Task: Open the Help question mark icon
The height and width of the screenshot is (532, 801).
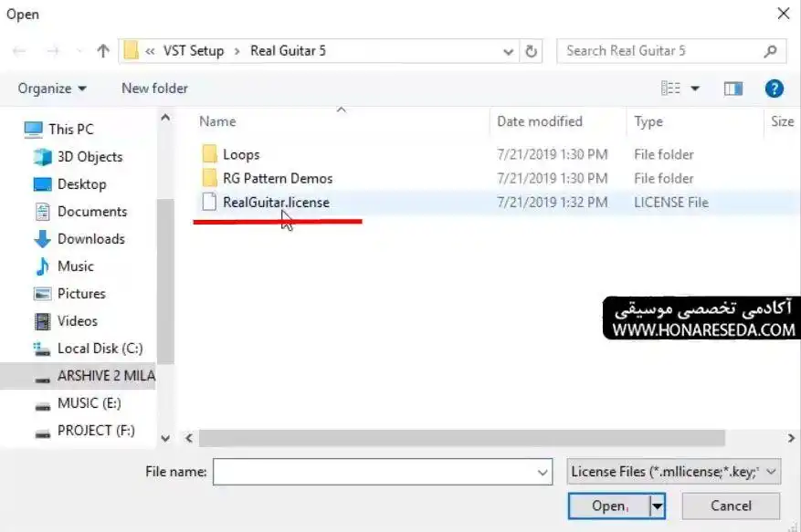Action: pyautogui.click(x=774, y=89)
